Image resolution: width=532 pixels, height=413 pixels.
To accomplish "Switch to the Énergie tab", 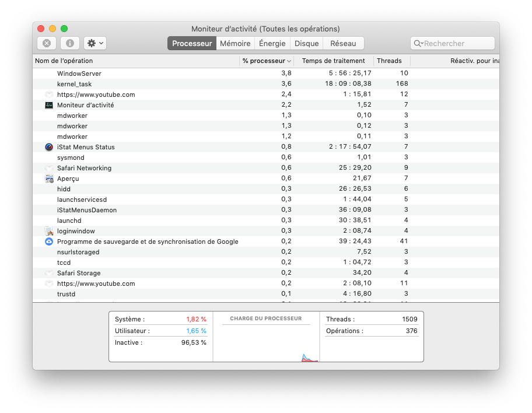I will [272, 43].
